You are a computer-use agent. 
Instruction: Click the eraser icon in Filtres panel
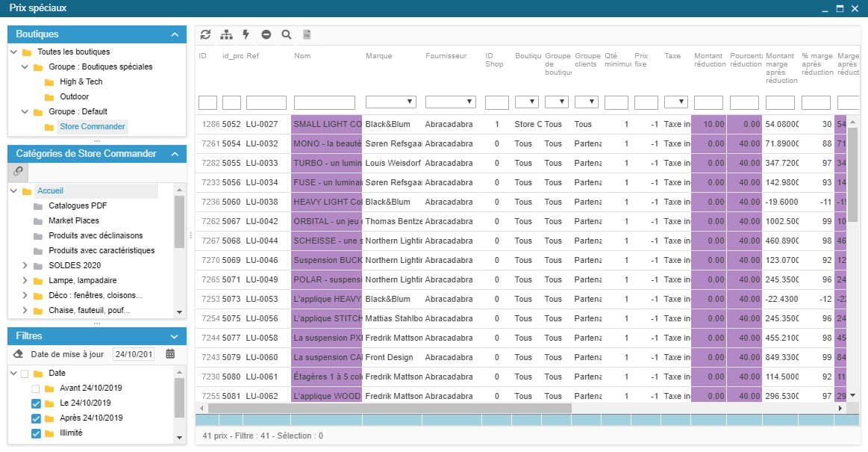click(19, 354)
